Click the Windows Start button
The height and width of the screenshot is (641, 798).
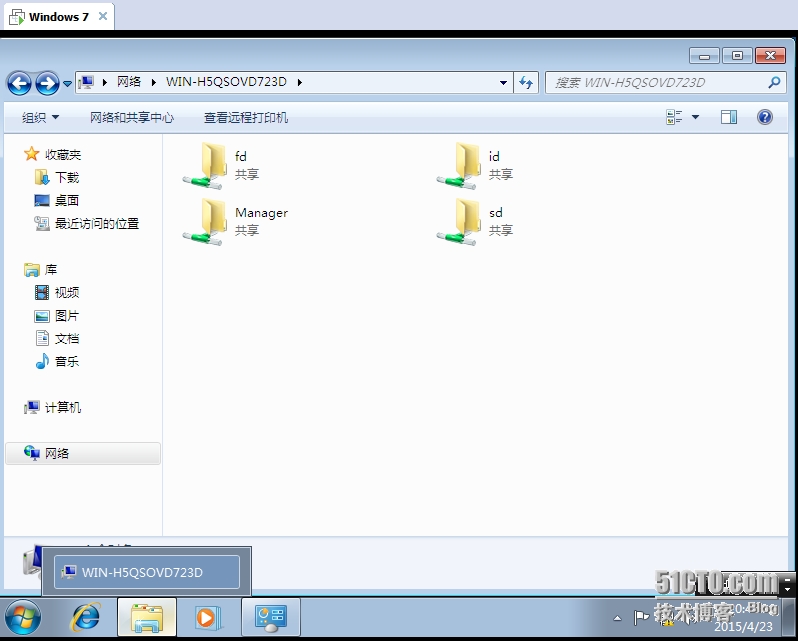click(24, 617)
